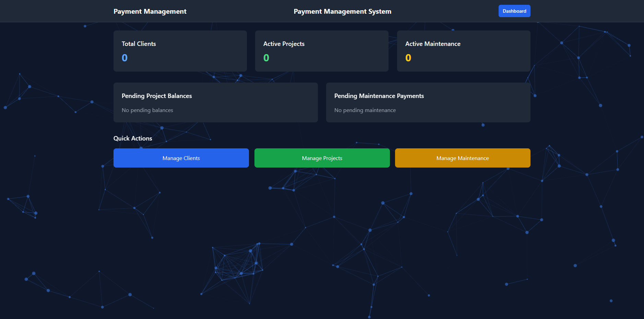Viewport: 644px width, 319px height.
Task: Select the 'No pending balances' text
Action: tap(147, 110)
